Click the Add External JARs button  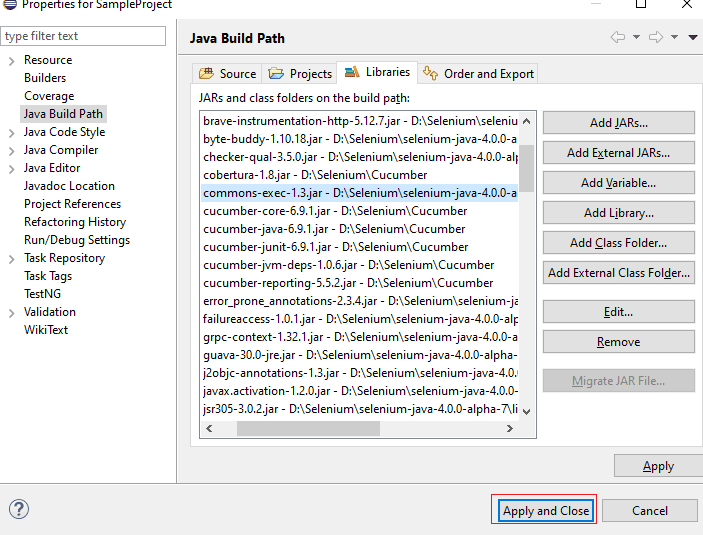point(618,153)
